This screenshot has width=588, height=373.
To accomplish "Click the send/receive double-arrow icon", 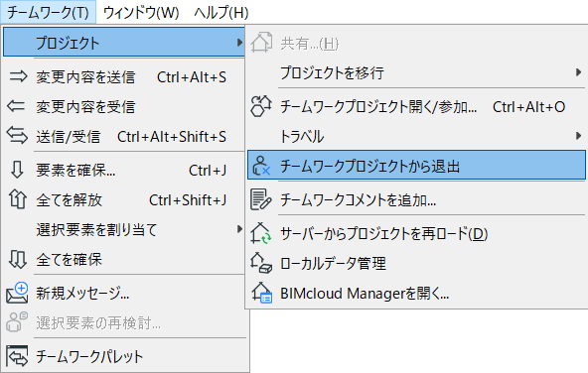I will click(x=17, y=136).
